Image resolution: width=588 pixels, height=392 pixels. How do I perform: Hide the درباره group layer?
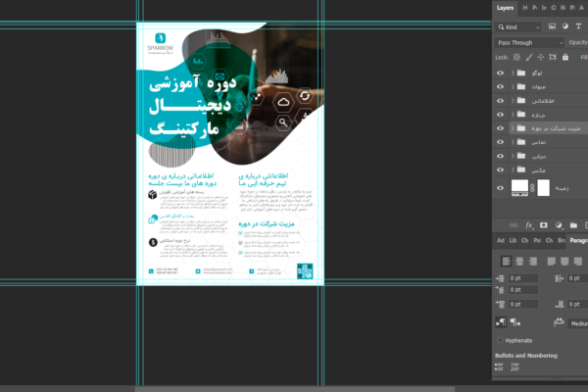click(x=500, y=115)
